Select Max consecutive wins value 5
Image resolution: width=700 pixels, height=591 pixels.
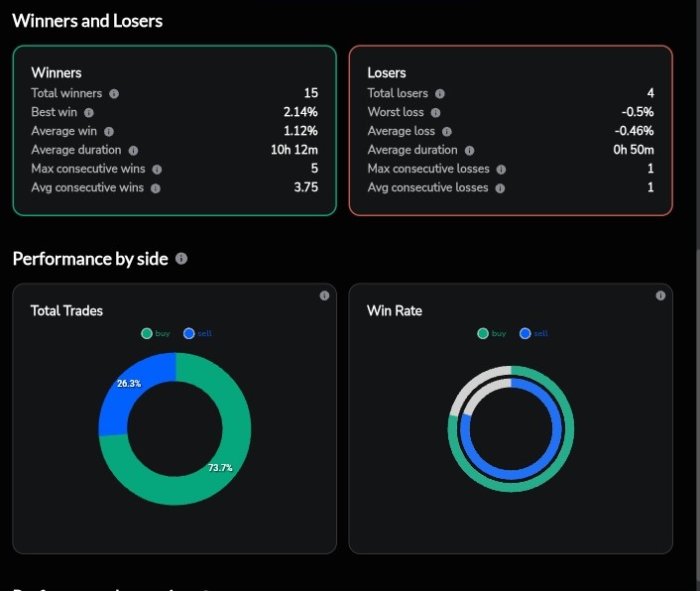tap(314, 169)
